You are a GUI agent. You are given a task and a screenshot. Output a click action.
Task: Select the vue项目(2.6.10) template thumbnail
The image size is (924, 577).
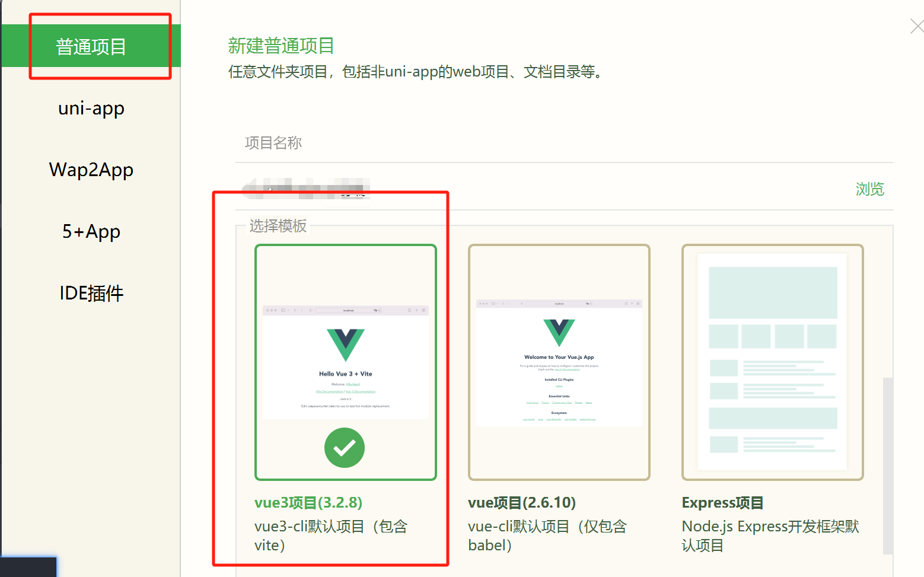click(x=559, y=362)
